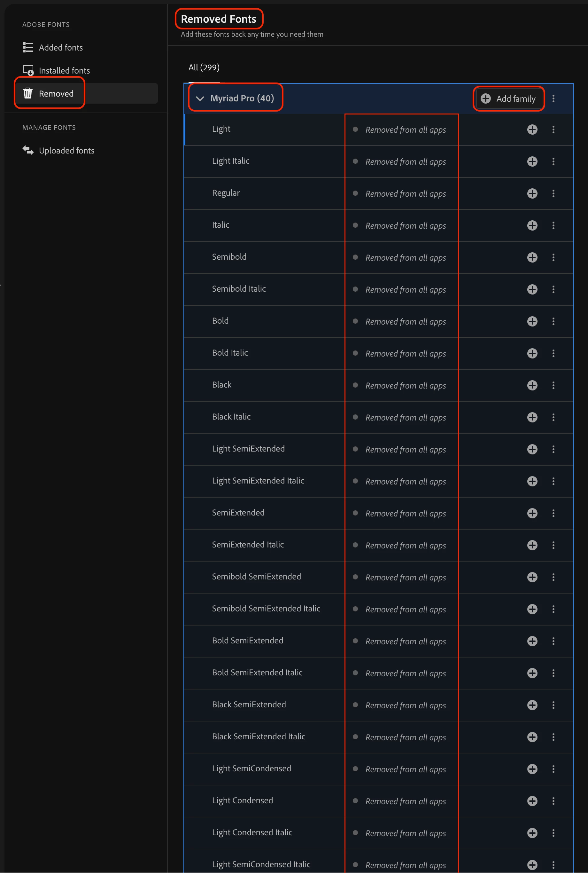The width and height of the screenshot is (588, 873).
Task: Add back the Light Italic font
Action: point(532,161)
